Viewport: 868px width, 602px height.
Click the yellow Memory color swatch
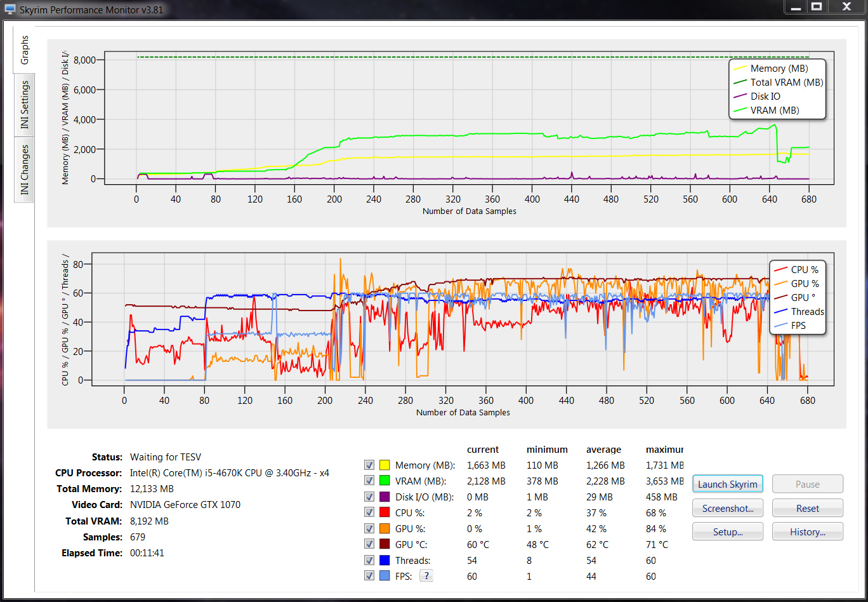pyautogui.click(x=385, y=465)
